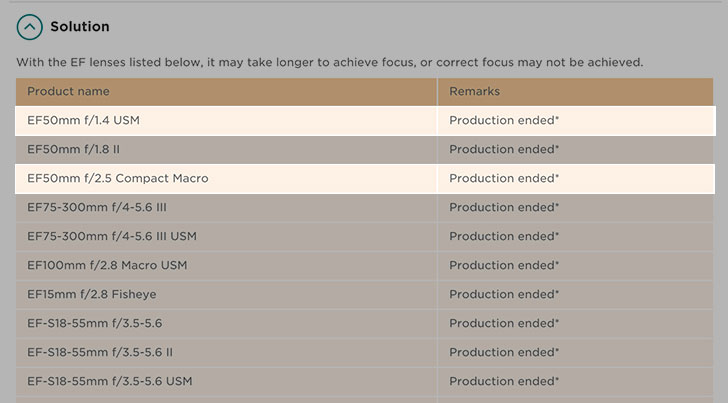
Task: Click the sentence about EF lenses focus issues
Action: pyautogui.click(x=330, y=62)
